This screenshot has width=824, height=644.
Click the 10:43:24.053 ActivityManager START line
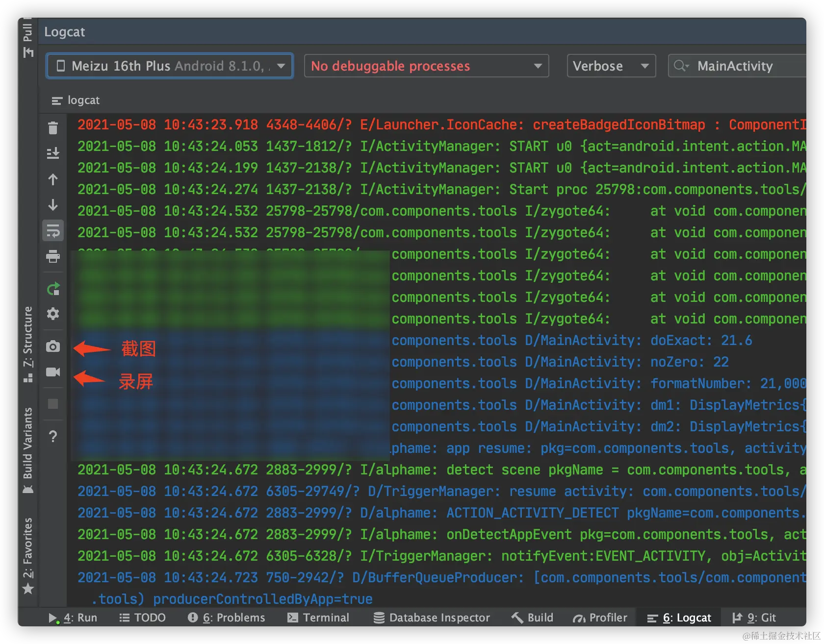tap(441, 146)
